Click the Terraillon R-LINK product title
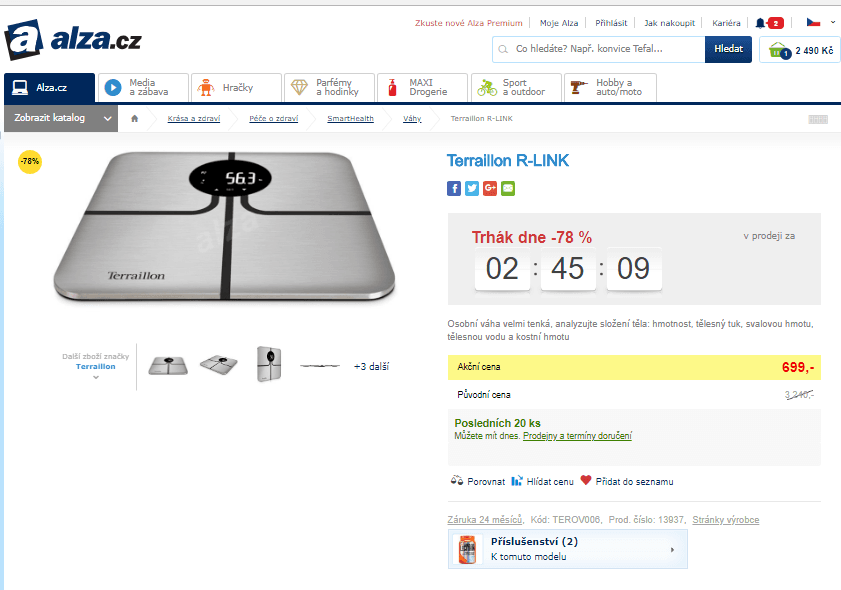The width and height of the screenshot is (841, 590). 508,160
